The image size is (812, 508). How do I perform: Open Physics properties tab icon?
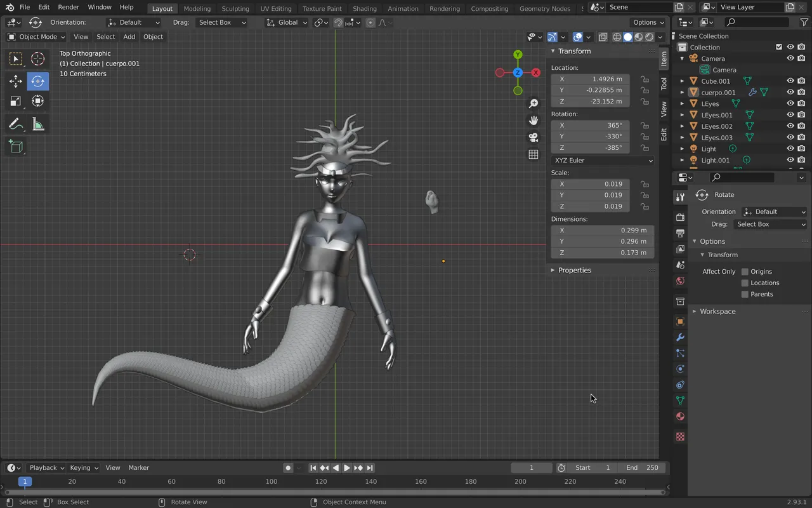point(680,369)
